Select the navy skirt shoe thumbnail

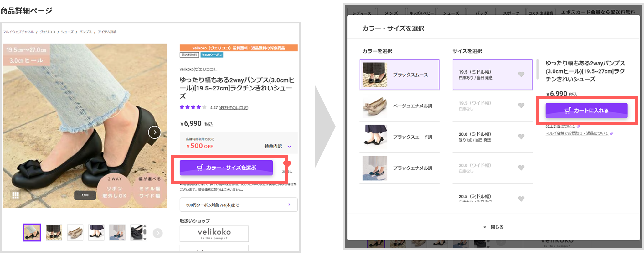[x=96, y=232]
